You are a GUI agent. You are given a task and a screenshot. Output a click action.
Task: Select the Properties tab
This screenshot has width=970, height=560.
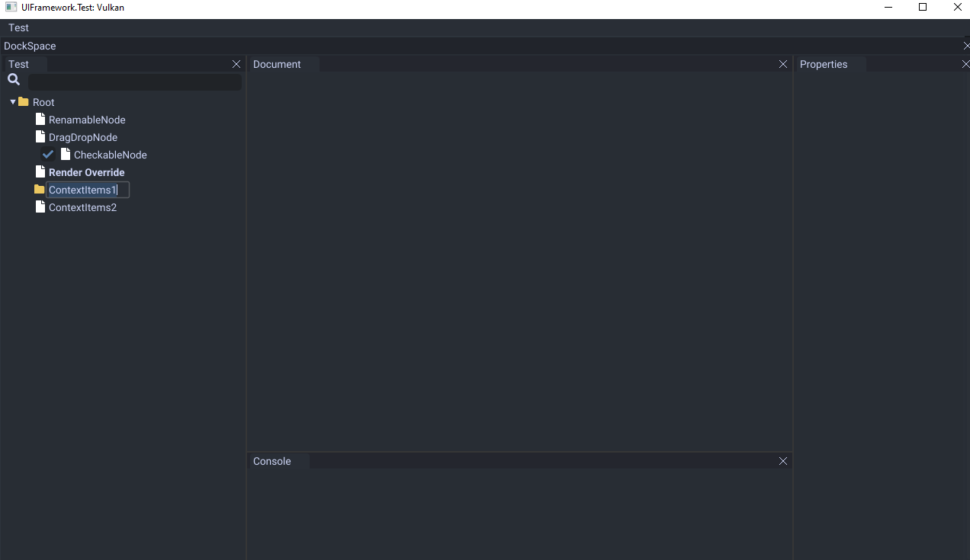(x=824, y=64)
